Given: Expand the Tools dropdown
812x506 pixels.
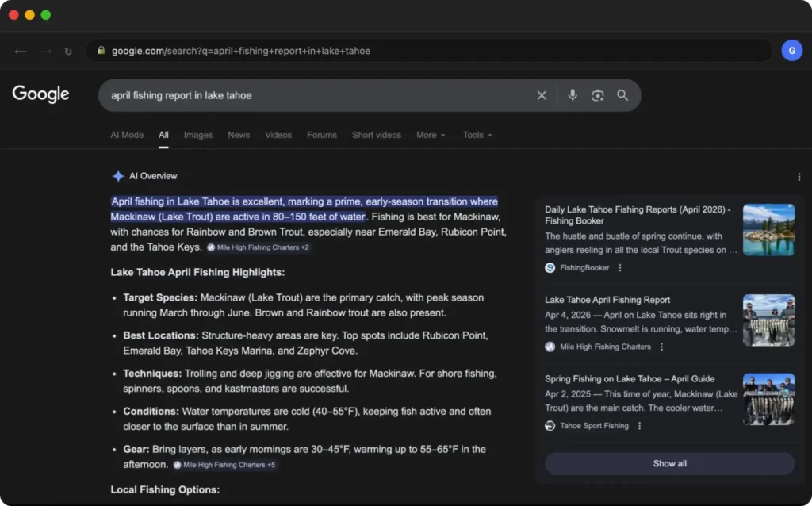Looking at the screenshot, I should pyautogui.click(x=477, y=135).
